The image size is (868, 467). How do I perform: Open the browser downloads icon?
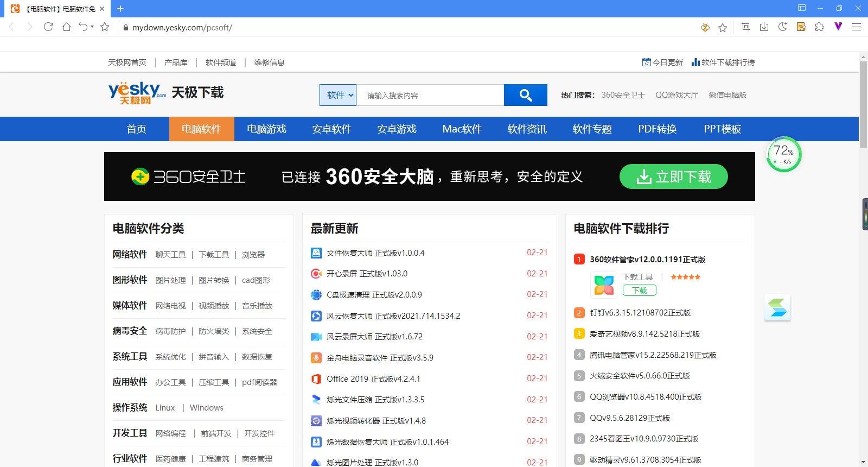tap(764, 27)
